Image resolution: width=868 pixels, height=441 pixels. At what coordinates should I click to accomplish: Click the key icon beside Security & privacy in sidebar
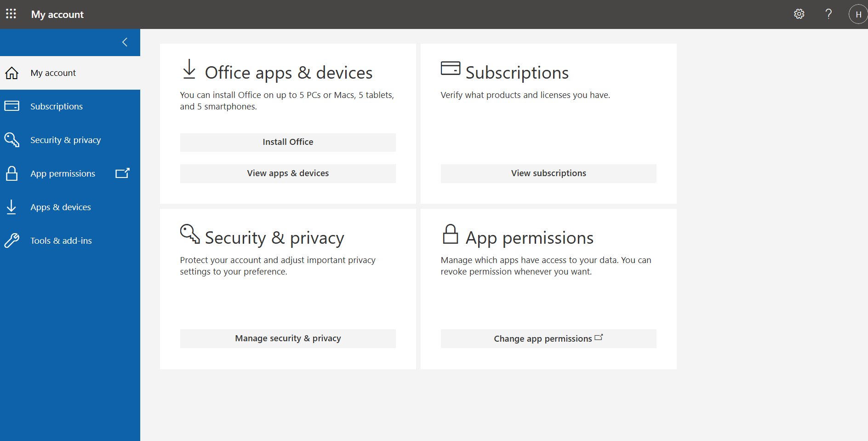click(x=11, y=140)
